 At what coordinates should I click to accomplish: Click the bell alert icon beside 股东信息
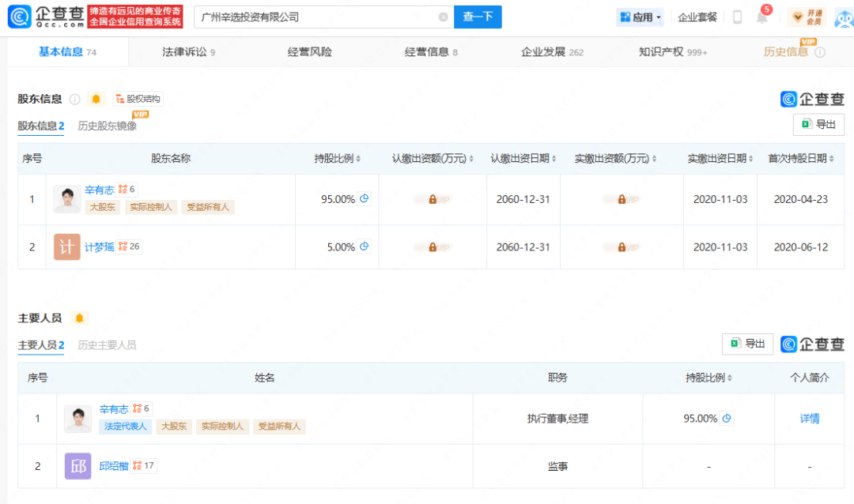[96, 99]
